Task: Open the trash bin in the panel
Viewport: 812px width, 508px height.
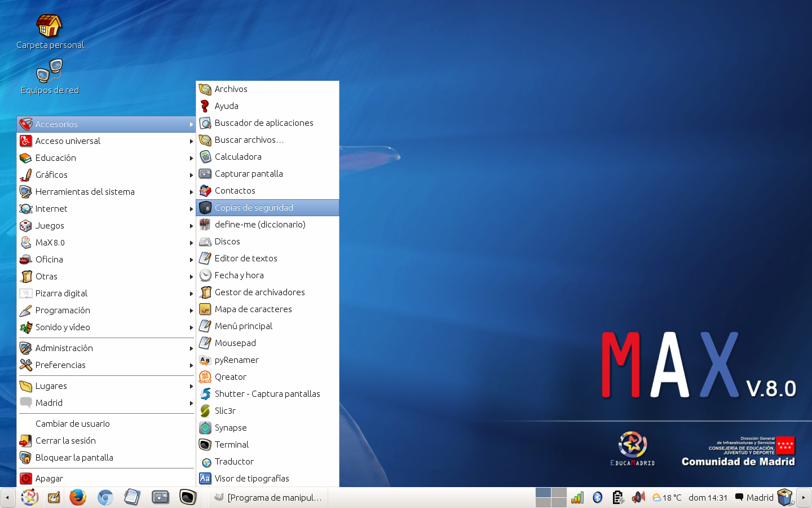Action: point(784,497)
